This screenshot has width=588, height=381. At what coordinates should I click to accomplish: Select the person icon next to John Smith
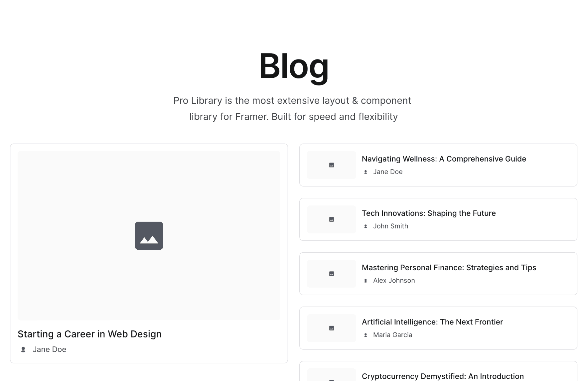pyautogui.click(x=366, y=226)
